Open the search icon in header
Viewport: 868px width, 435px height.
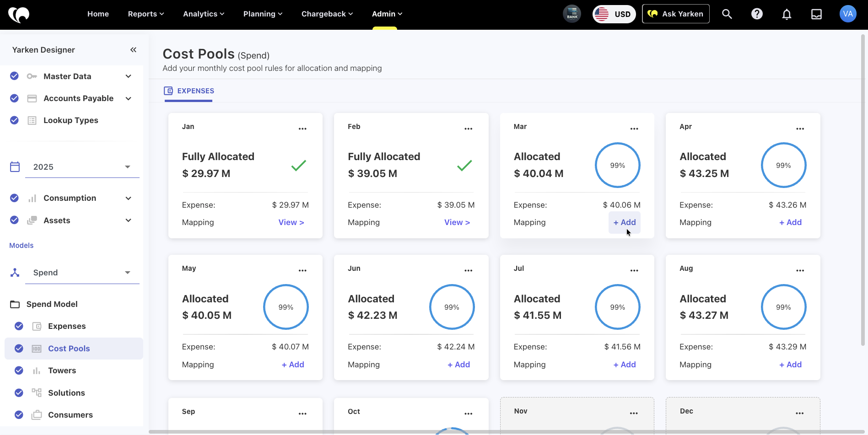[x=727, y=14]
